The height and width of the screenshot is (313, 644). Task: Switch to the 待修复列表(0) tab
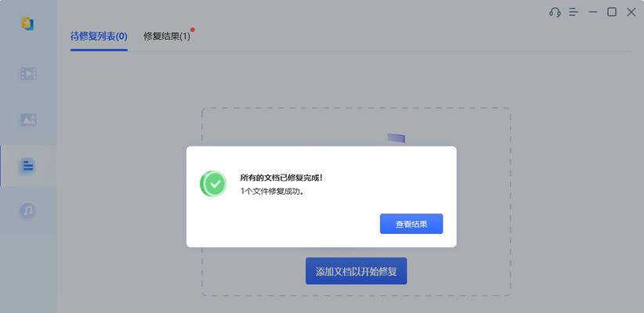99,37
